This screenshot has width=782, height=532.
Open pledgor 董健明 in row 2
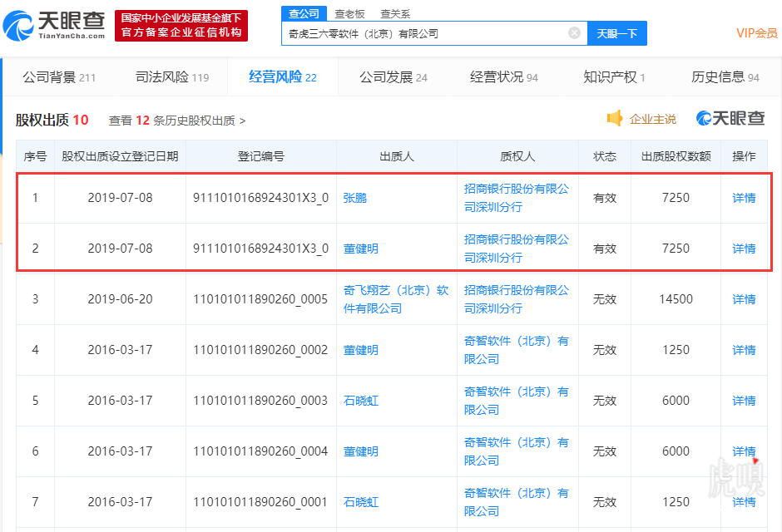[360, 249]
